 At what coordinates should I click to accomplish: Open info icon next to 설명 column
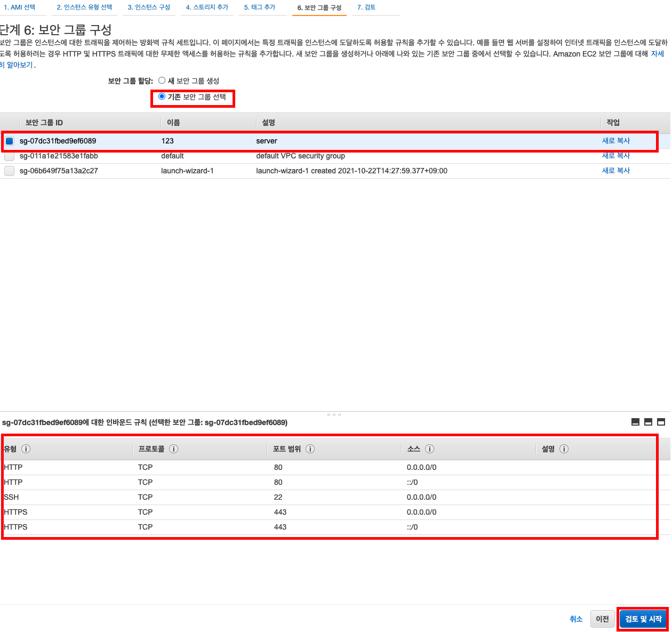(x=564, y=449)
